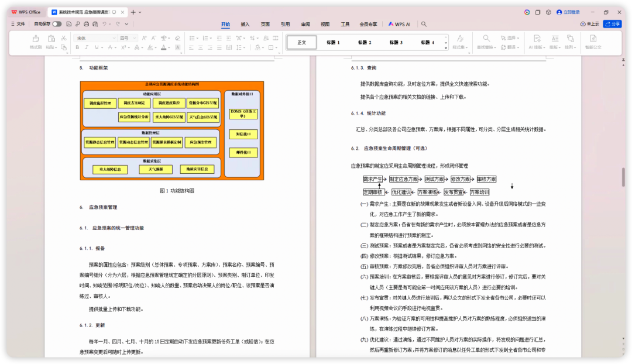Screen dimensions: 632x364
Task: Click the function structure diagram image
Action: click(x=172, y=131)
